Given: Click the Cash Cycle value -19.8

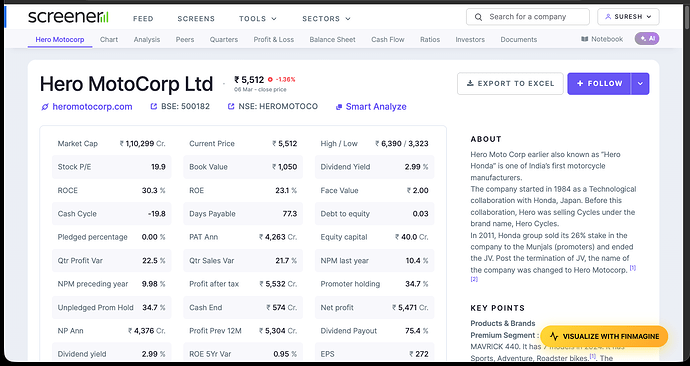Looking at the screenshot, I should [x=157, y=214].
